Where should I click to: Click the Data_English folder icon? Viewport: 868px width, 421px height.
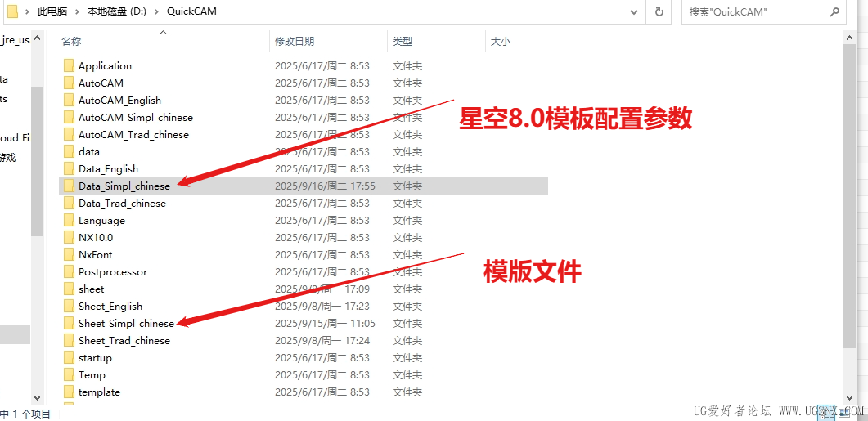(x=69, y=168)
